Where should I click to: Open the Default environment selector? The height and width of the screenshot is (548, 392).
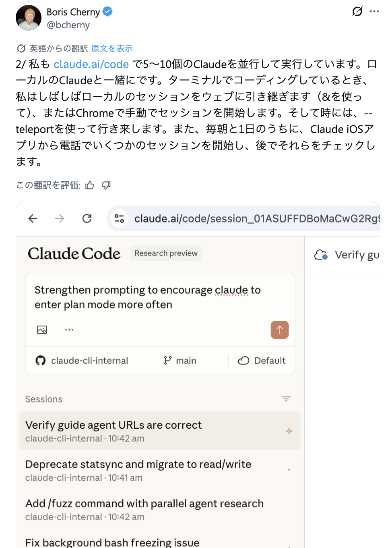(262, 360)
